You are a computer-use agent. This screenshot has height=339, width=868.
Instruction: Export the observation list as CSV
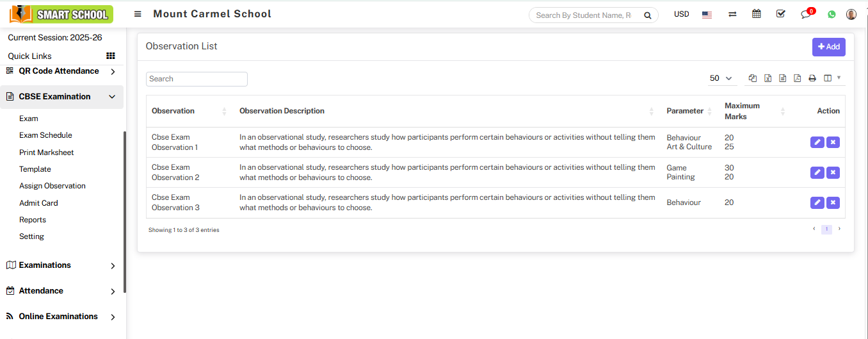click(782, 78)
